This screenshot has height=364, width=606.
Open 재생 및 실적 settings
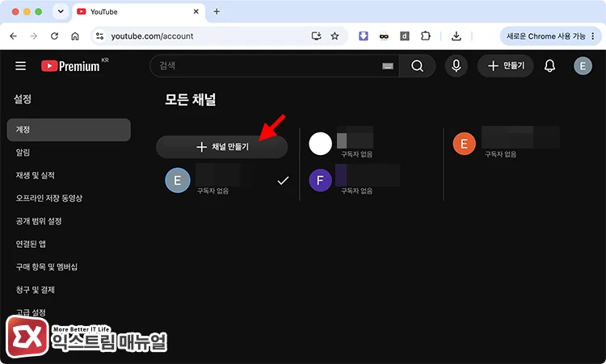pos(36,175)
